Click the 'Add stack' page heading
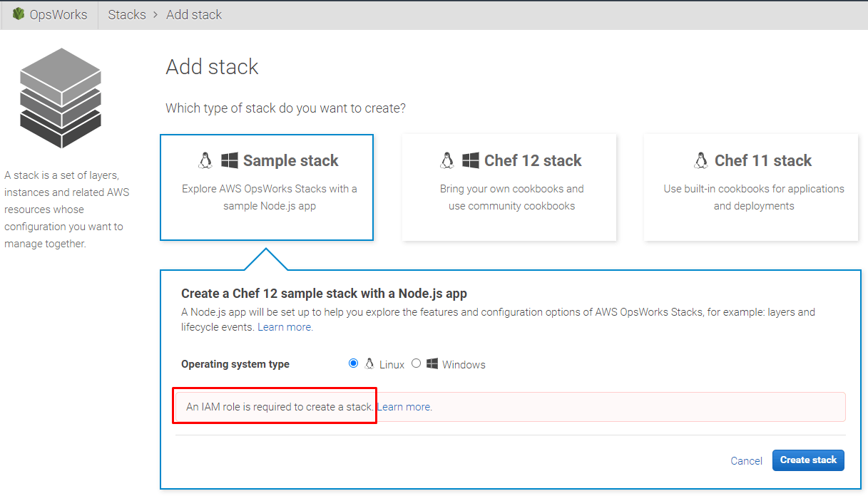Viewport: 868px width, 496px height. [x=213, y=67]
